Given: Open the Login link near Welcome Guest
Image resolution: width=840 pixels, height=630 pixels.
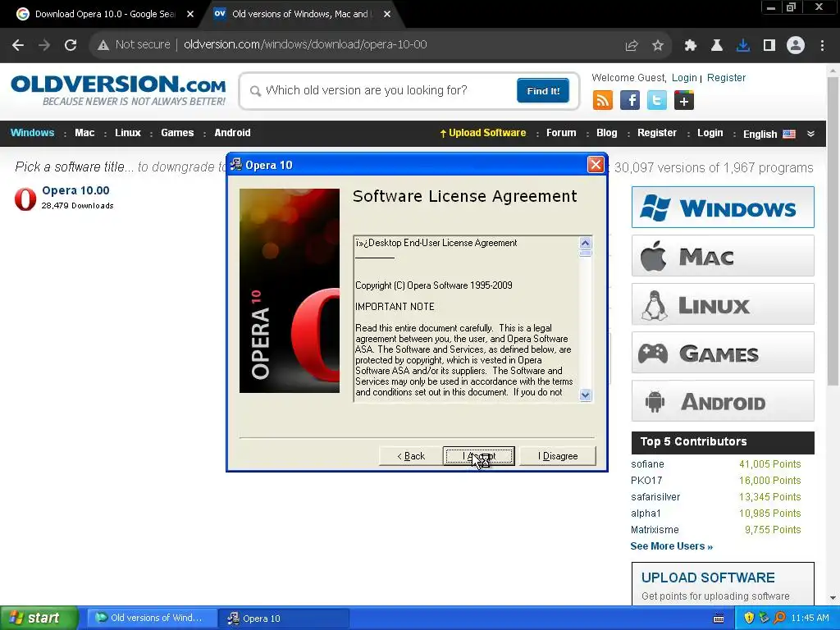Looking at the screenshot, I should coord(684,78).
